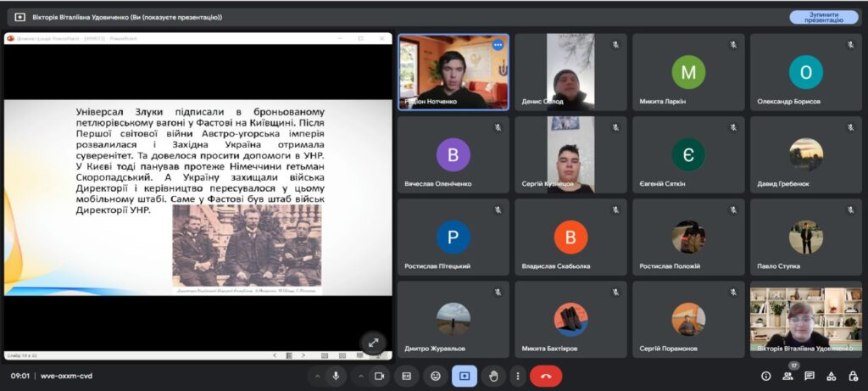The width and height of the screenshot is (868, 391).
Task: Toggle the camera on or off
Action: 380,376
